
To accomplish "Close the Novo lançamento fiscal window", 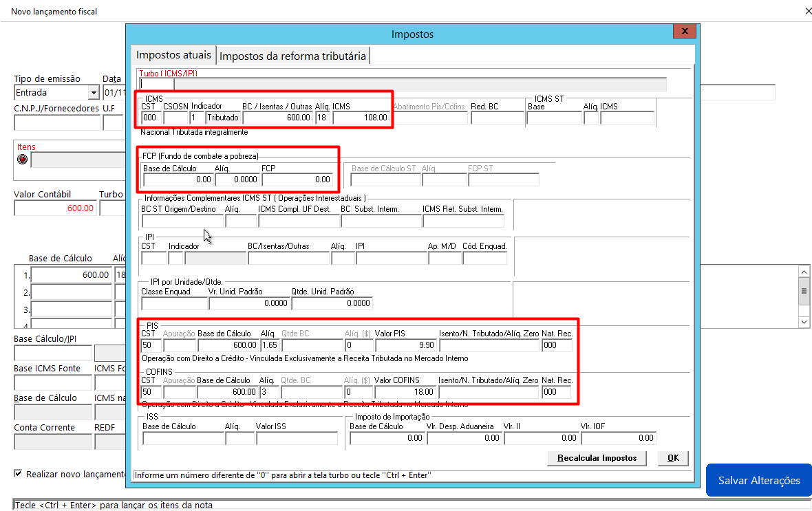I will [x=808, y=11].
